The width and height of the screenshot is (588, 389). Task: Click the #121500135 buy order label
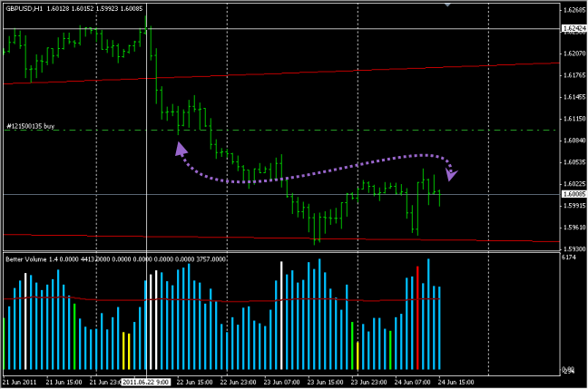(30, 126)
